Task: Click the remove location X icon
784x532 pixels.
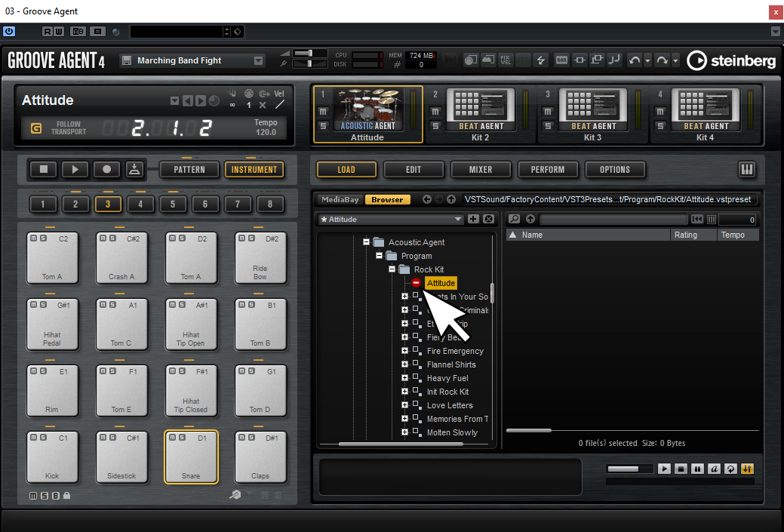Action: click(x=488, y=219)
